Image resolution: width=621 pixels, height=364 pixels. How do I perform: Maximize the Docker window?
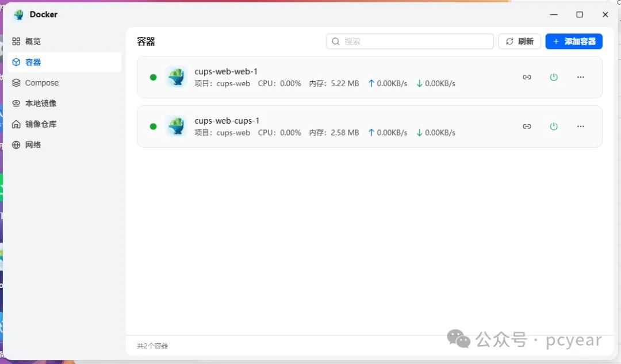[x=580, y=14]
